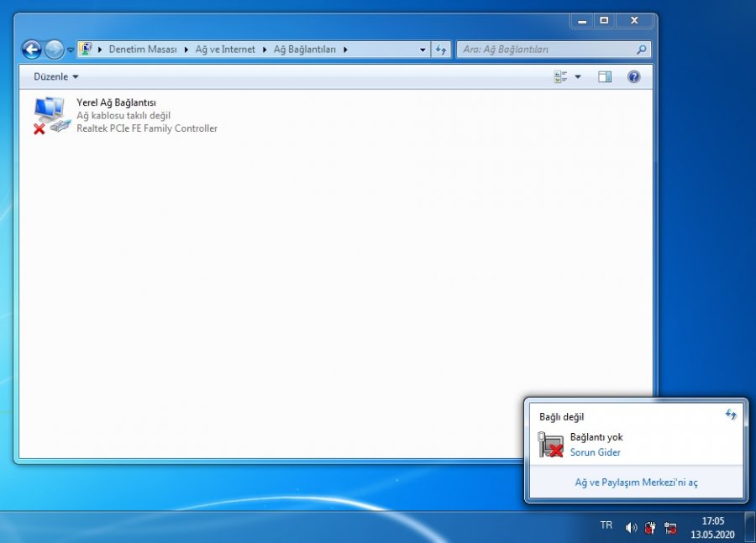
Task: Click refresh button beside address bar
Action: (x=442, y=50)
